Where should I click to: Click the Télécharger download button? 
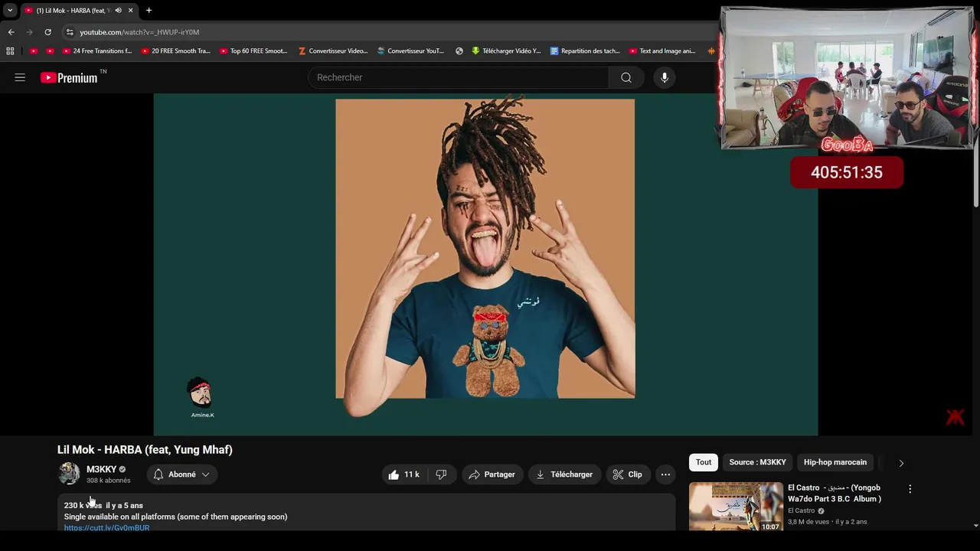click(564, 474)
